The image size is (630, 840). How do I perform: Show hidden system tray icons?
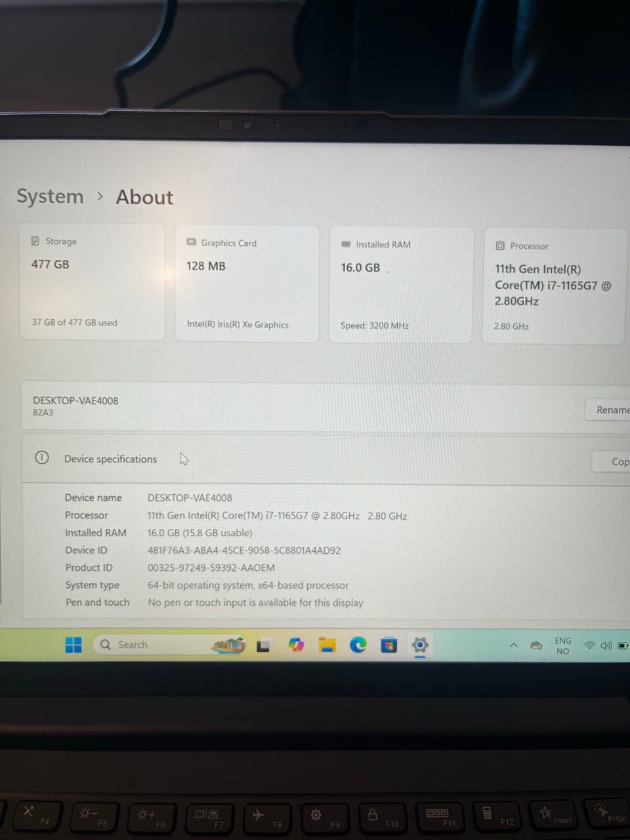[514, 646]
